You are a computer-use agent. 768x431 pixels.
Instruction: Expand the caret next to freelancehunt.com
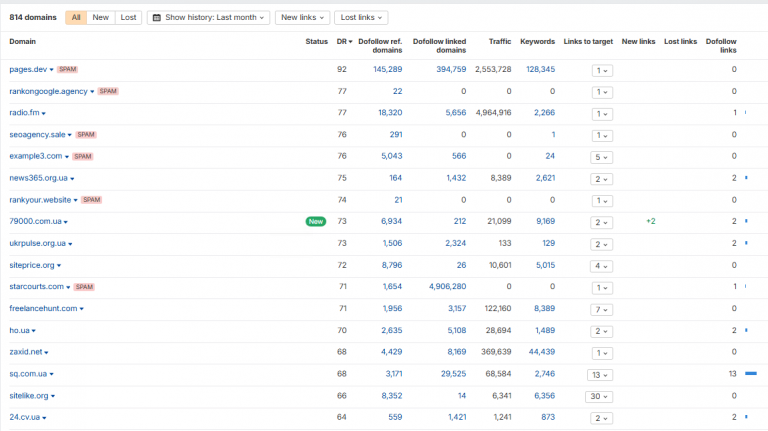coord(81,309)
